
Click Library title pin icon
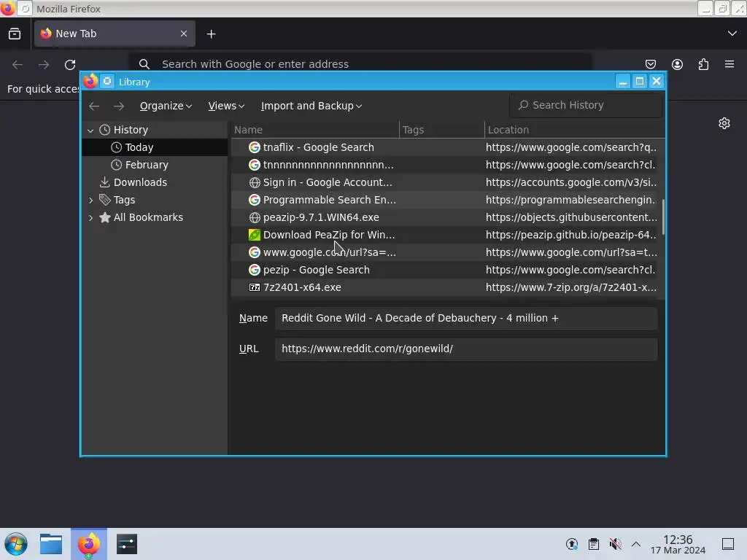click(x=108, y=82)
